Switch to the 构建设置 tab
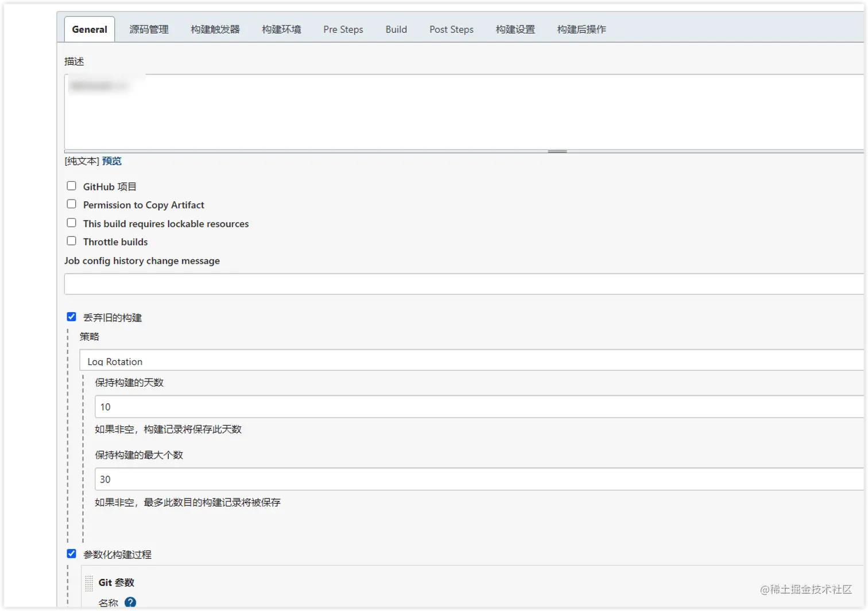The image size is (868, 611). 515,29
